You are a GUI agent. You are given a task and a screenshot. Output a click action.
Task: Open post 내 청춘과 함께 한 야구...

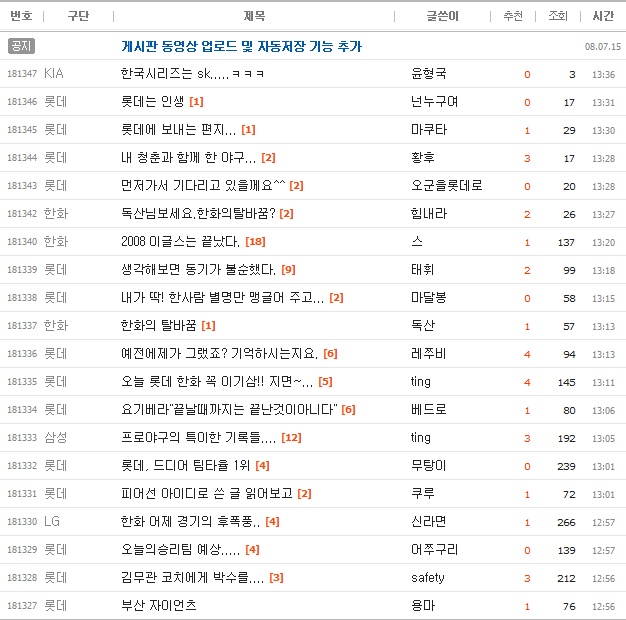[x=188, y=157]
